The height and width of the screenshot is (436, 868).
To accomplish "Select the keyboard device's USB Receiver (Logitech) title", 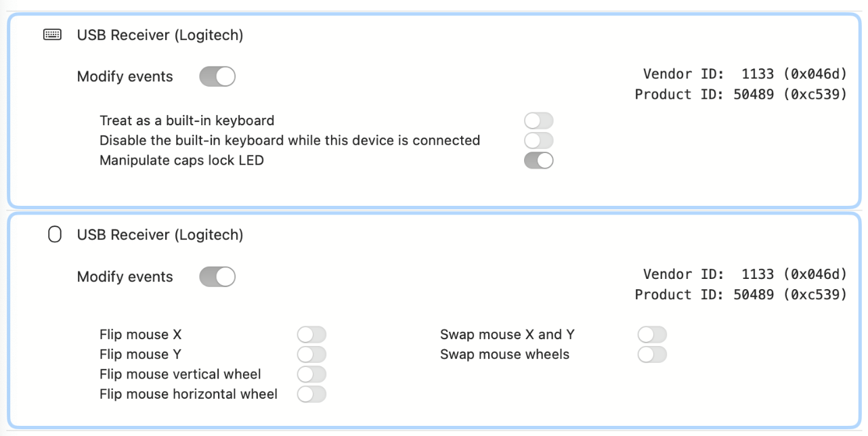I will click(x=160, y=35).
